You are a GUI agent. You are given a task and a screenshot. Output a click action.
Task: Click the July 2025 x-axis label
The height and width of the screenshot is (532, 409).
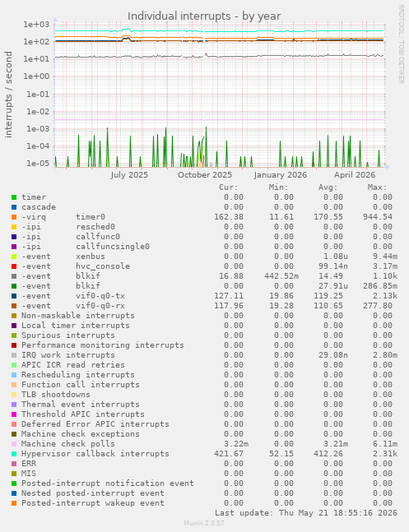[x=129, y=175]
